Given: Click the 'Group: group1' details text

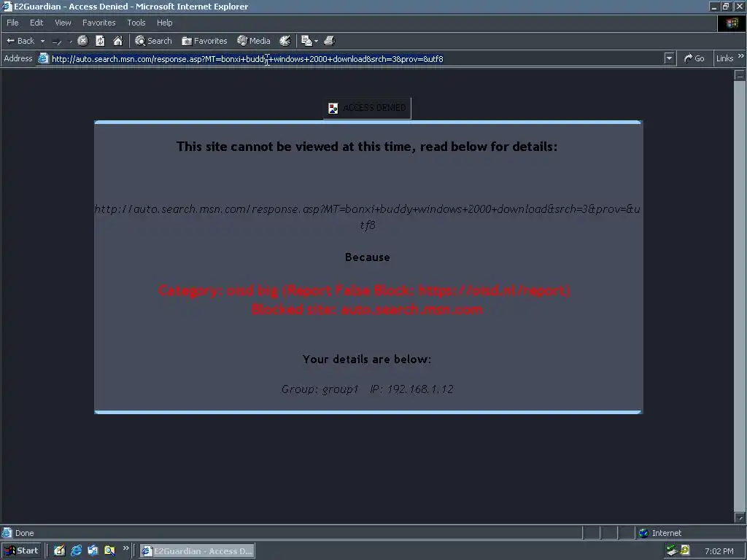Looking at the screenshot, I should [320, 389].
